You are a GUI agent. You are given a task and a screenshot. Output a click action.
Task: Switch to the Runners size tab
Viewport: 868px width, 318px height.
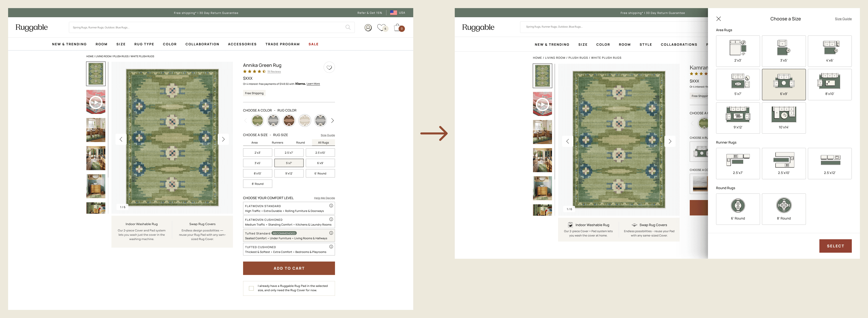click(277, 143)
